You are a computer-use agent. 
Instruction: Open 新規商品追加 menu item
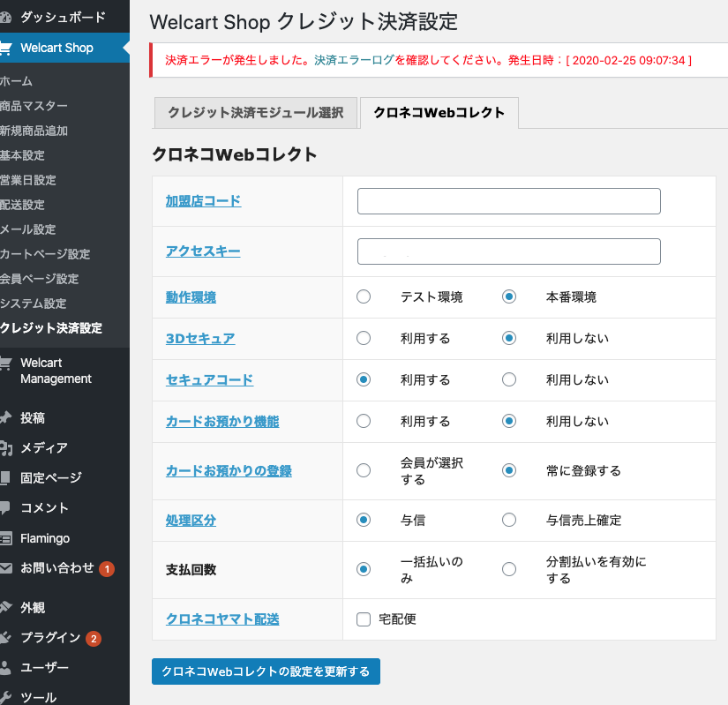tap(34, 131)
